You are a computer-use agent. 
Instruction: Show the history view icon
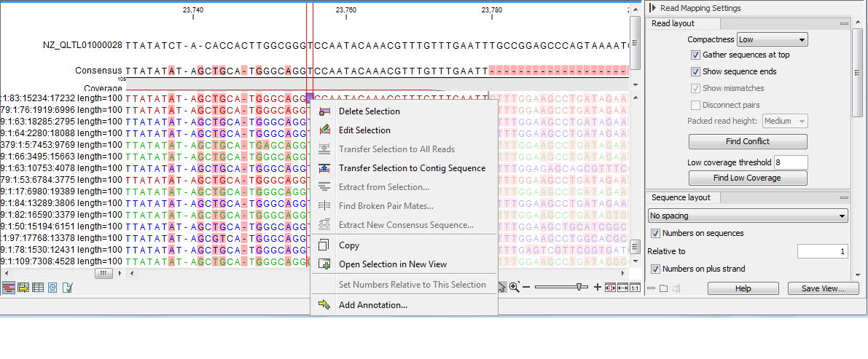click(x=52, y=288)
